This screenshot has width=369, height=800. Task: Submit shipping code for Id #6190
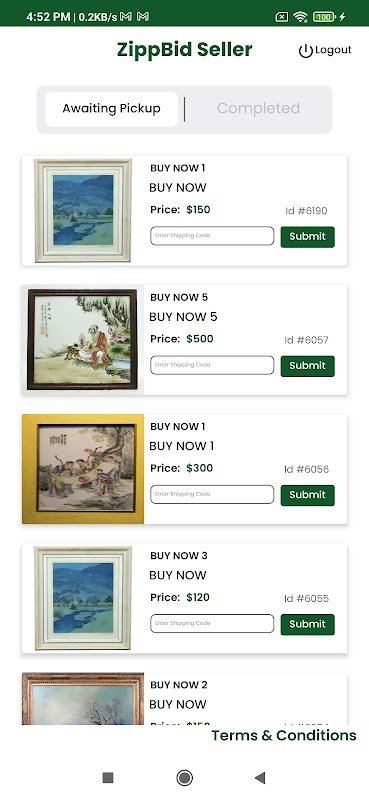pyautogui.click(x=307, y=237)
